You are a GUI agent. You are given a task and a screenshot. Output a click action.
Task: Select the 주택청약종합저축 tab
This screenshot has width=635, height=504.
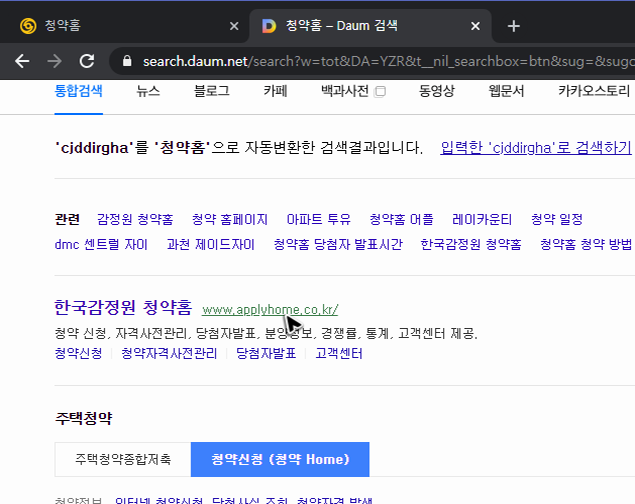(123, 459)
